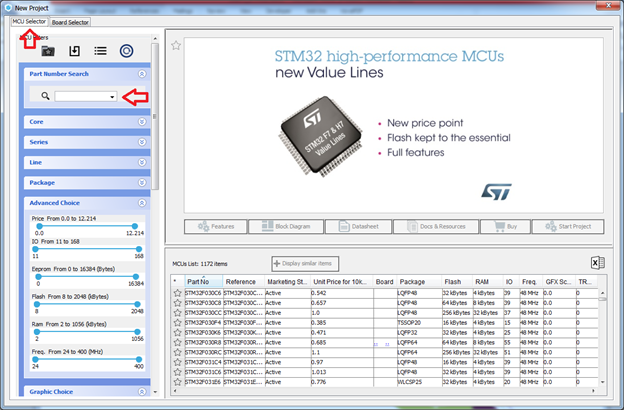Expand the Package filter section
Screen dimensions: 624x410
tap(142, 183)
